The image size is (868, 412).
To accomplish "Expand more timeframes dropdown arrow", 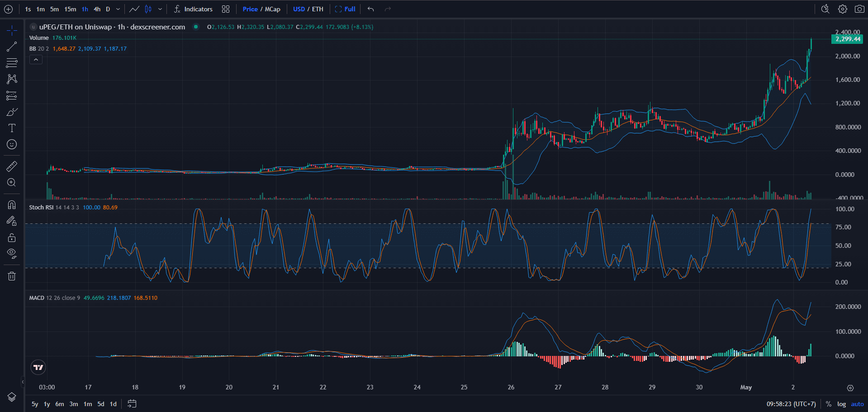I will (118, 9).
